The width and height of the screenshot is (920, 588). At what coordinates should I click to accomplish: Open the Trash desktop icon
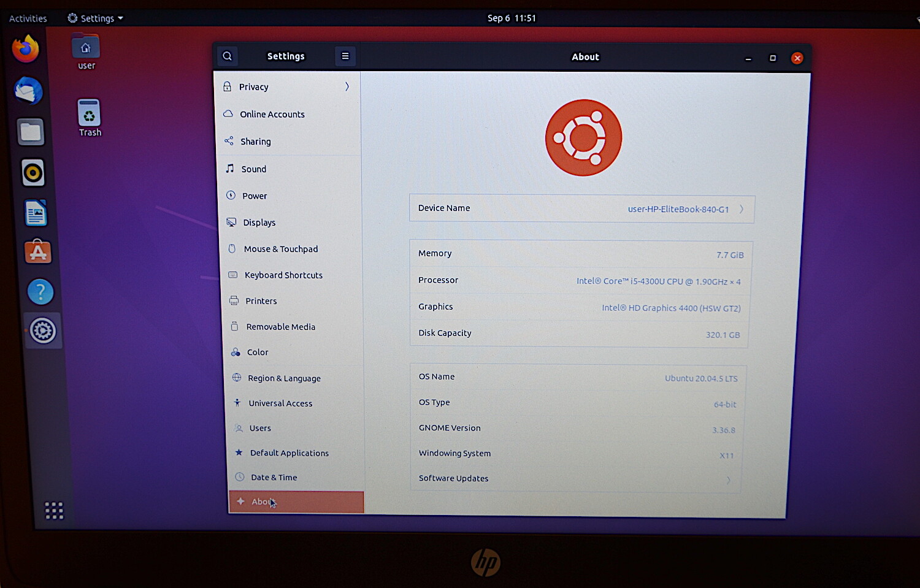(89, 118)
